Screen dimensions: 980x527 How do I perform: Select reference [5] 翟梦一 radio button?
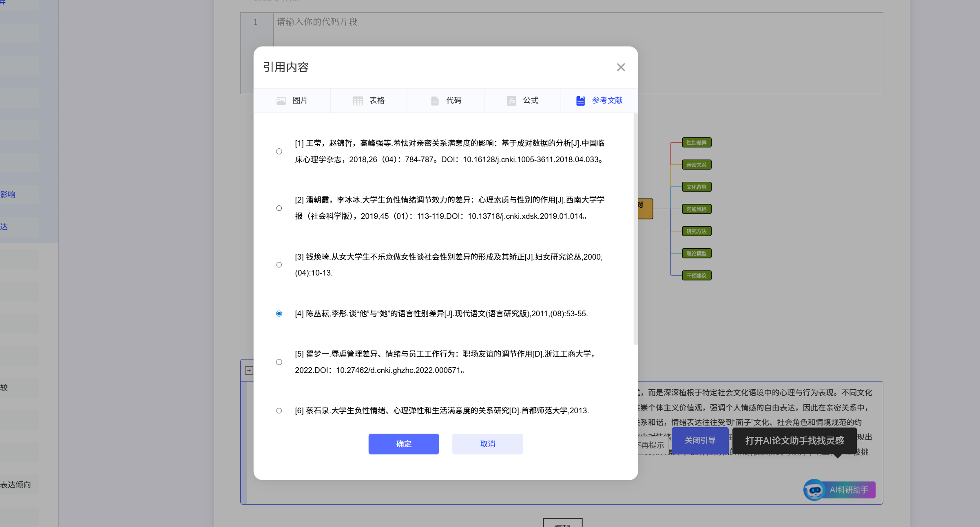[x=279, y=362]
